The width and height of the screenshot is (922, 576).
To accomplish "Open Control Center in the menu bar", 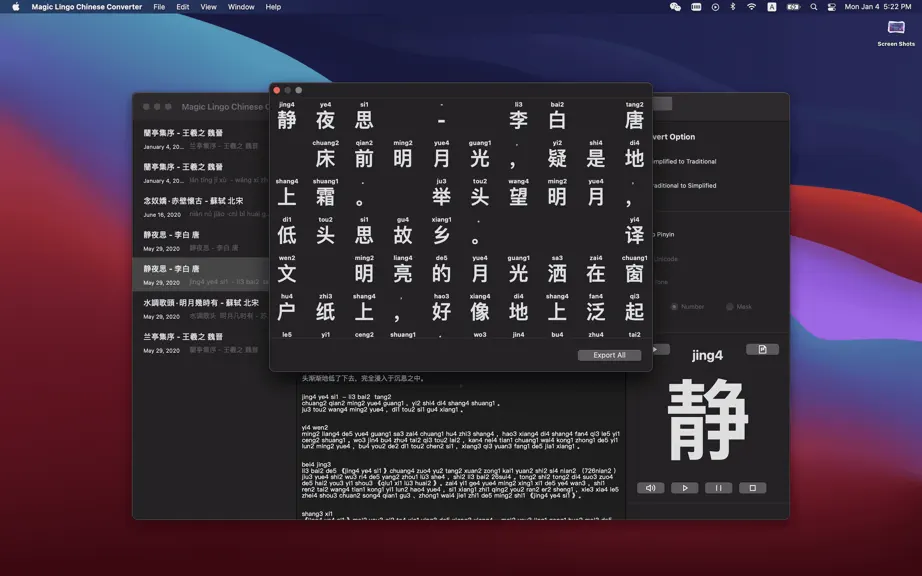I will tap(831, 7).
